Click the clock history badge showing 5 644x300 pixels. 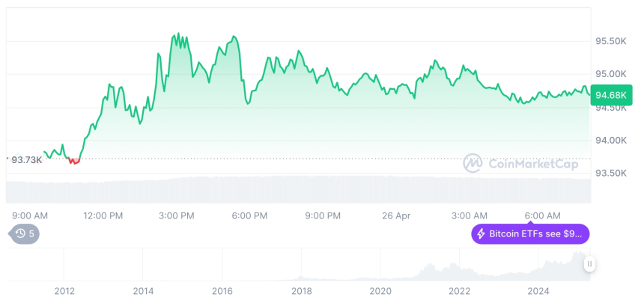point(25,233)
